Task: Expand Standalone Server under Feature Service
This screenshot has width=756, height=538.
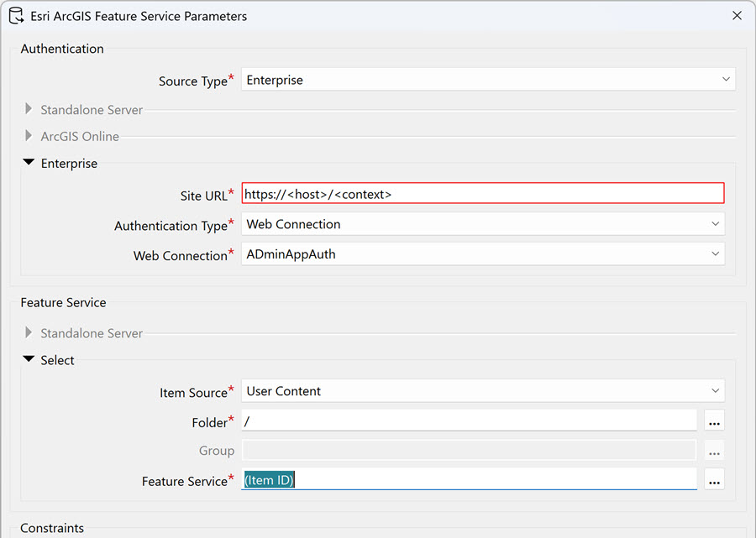Action: [x=29, y=333]
